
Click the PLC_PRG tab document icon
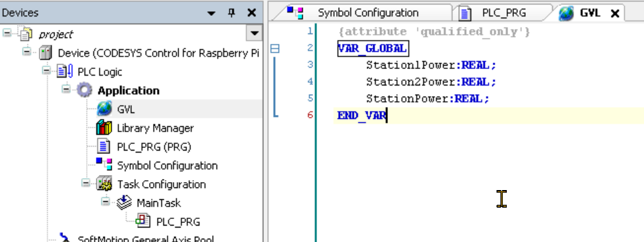coord(465,14)
